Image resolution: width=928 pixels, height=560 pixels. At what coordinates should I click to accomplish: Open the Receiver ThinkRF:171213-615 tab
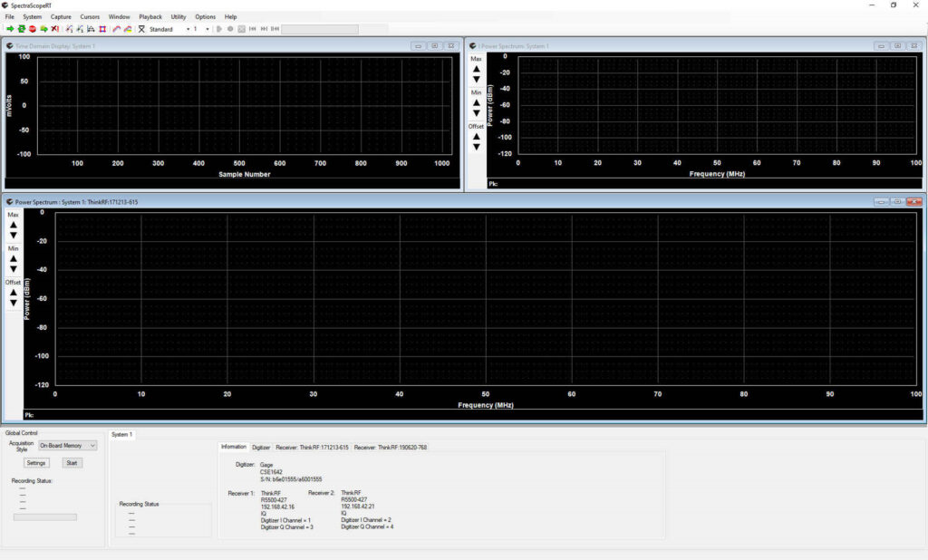tap(312, 448)
